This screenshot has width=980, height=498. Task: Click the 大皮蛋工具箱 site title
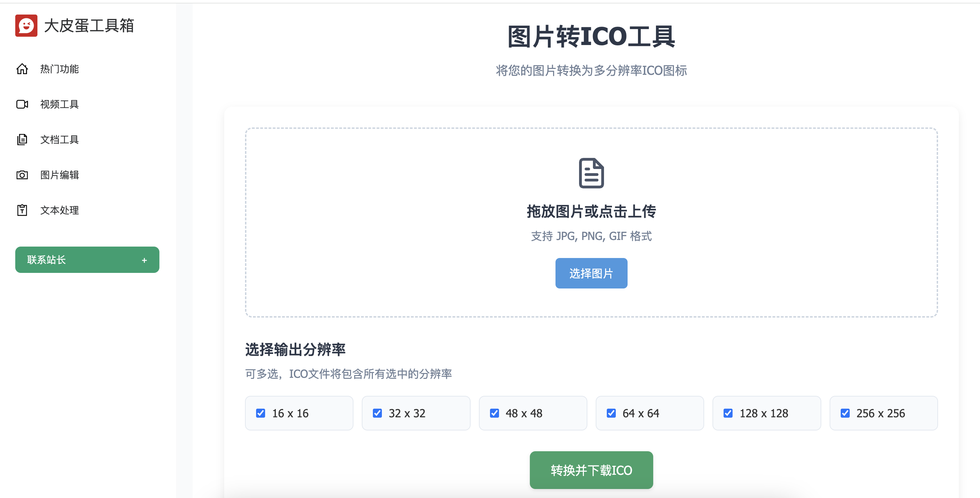click(x=90, y=26)
